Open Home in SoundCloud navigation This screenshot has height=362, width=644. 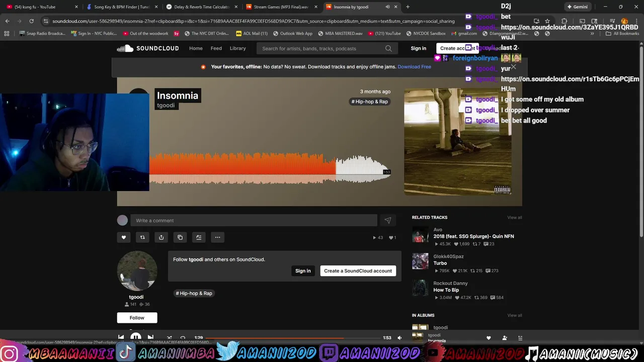(196, 49)
